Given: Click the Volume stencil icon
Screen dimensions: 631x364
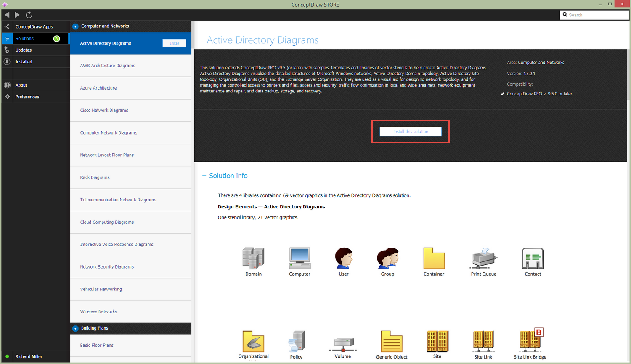Looking at the screenshot, I should (343, 345).
